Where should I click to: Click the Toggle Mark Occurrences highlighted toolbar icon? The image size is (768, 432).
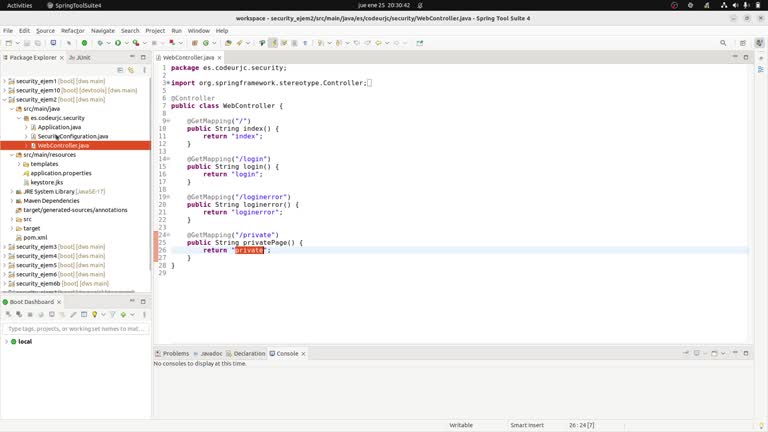pyautogui.click(x=273, y=43)
